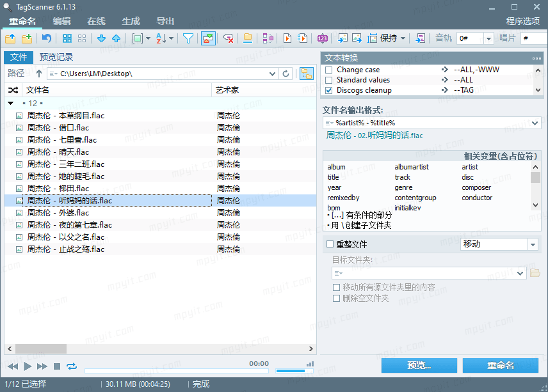Expand the filename output format dropdown
548x392 pixels.
click(535, 123)
